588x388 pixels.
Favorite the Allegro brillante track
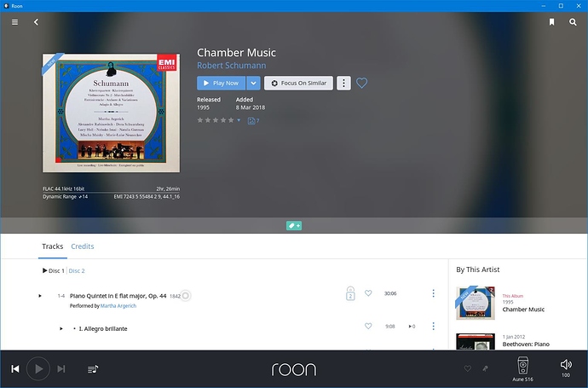point(368,326)
